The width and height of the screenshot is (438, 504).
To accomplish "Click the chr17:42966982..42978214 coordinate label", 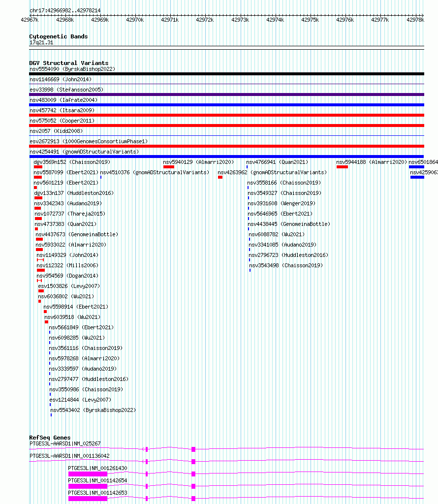I will (x=65, y=10).
